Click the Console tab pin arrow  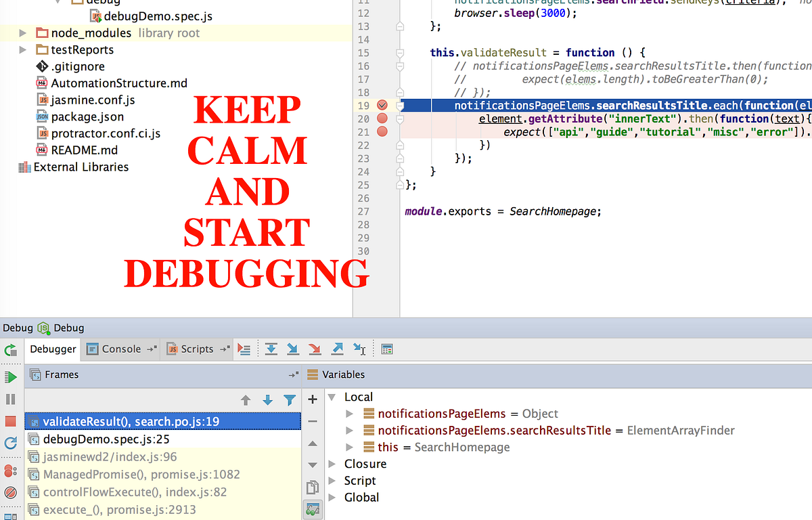[x=152, y=349]
